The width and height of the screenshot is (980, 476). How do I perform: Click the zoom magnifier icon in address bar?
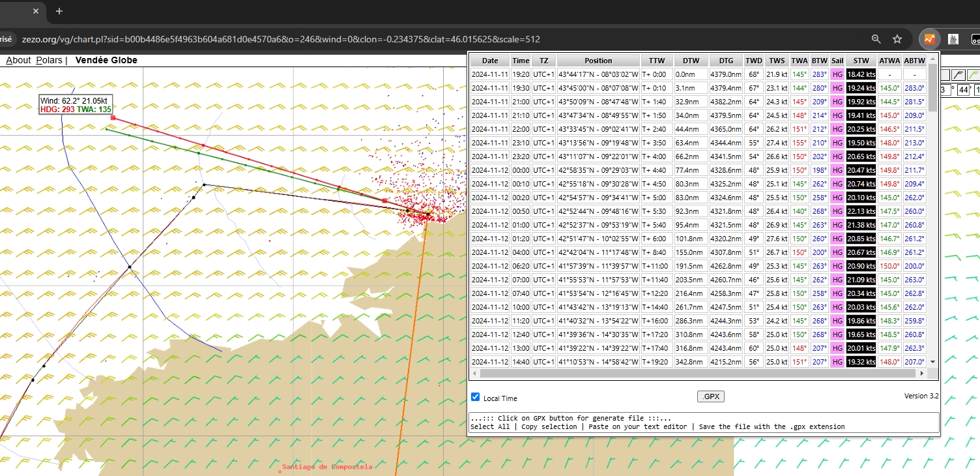coord(876,39)
